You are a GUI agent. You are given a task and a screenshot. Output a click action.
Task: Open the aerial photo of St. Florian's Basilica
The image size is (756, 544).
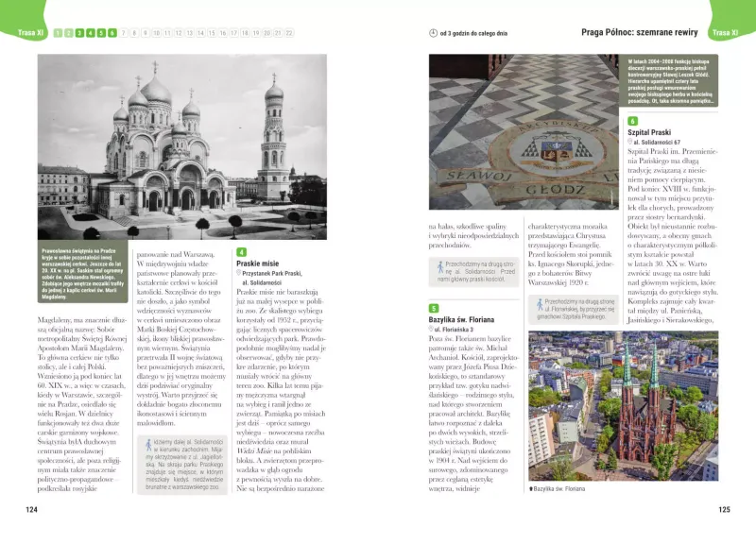click(x=624, y=406)
